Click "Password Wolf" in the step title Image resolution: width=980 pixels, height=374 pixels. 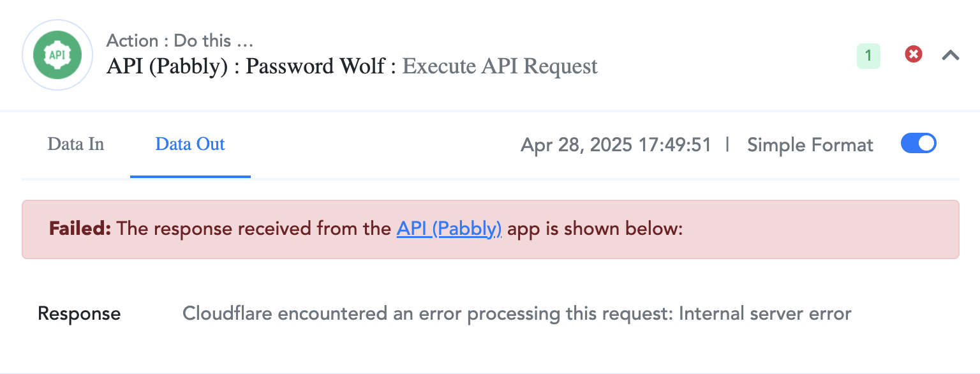click(x=315, y=66)
